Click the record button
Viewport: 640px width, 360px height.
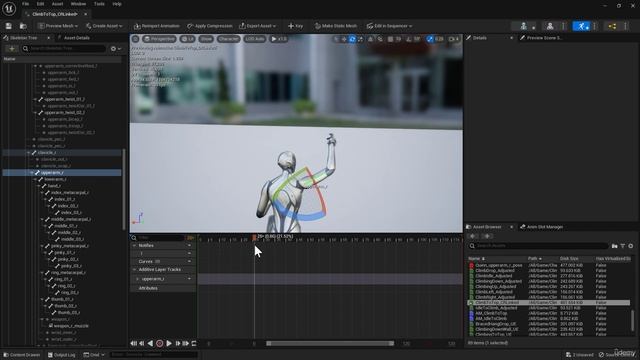point(160,343)
